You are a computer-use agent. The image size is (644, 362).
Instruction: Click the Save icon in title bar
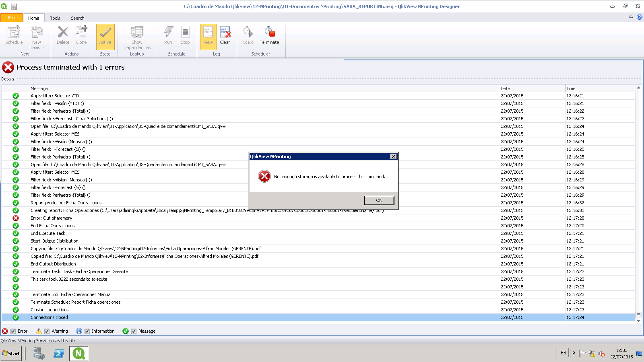click(x=14, y=6)
